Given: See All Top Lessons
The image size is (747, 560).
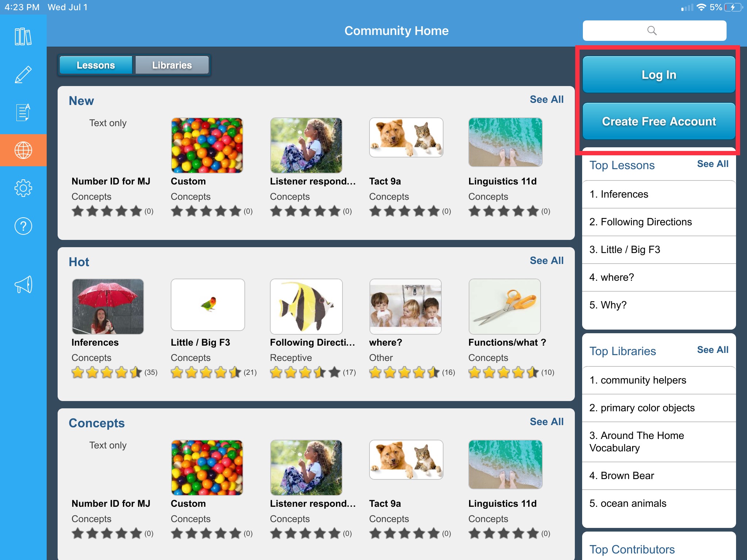Looking at the screenshot, I should [x=712, y=164].
